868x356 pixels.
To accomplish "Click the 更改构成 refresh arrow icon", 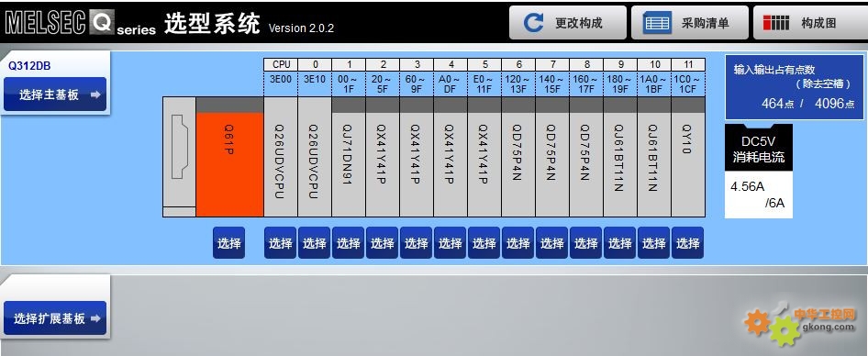I will (x=534, y=23).
